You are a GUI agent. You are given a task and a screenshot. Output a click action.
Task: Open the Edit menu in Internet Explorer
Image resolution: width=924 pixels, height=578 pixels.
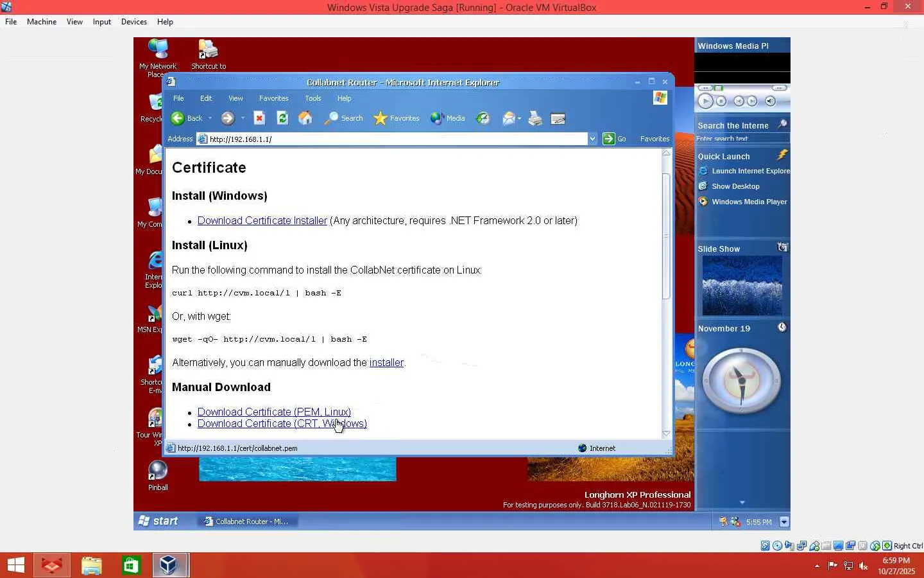[x=206, y=98]
